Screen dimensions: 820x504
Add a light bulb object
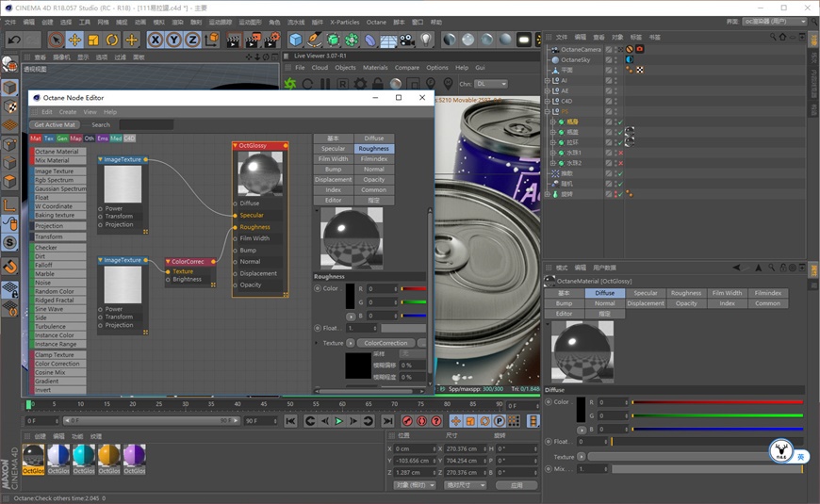click(426, 40)
